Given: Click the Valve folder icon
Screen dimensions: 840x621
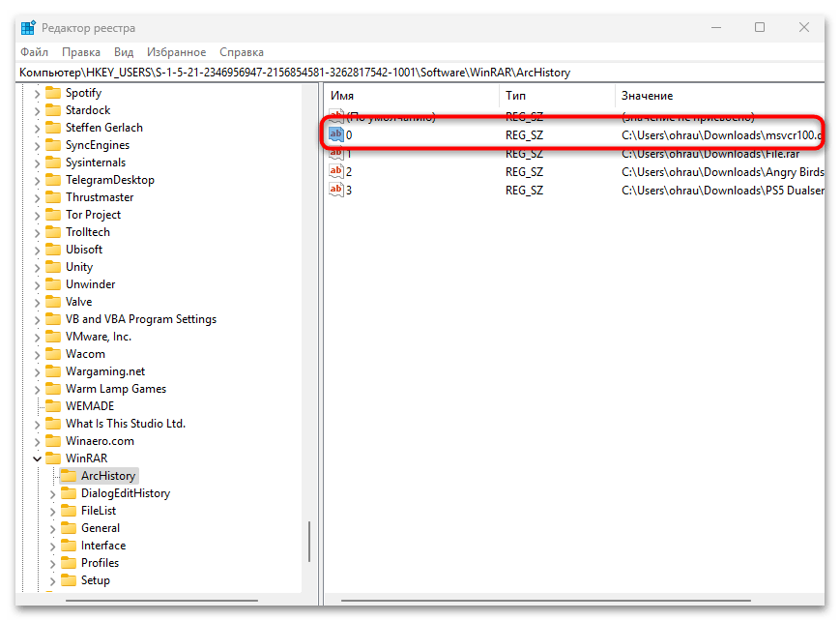Looking at the screenshot, I should (x=53, y=302).
